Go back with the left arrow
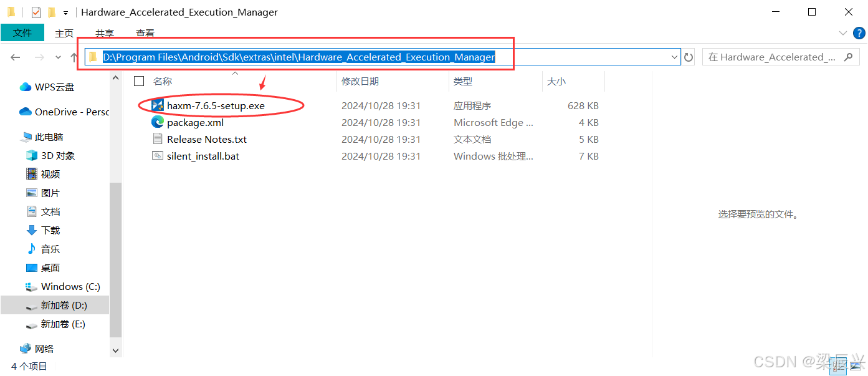This screenshot has height=376, width=868. click(16, 57)
